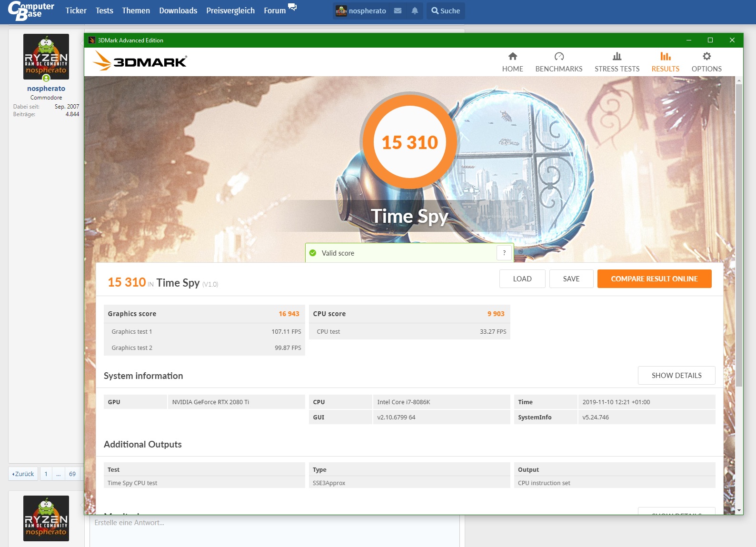Open the Tests menu on ComputerBase
The image size is (756, 547).
(x=104, y=10)
